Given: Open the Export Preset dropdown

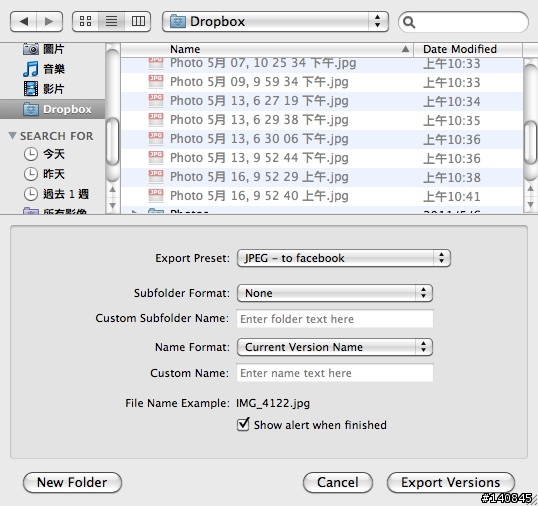Looking at the screenshot, I should pos(344,258).
